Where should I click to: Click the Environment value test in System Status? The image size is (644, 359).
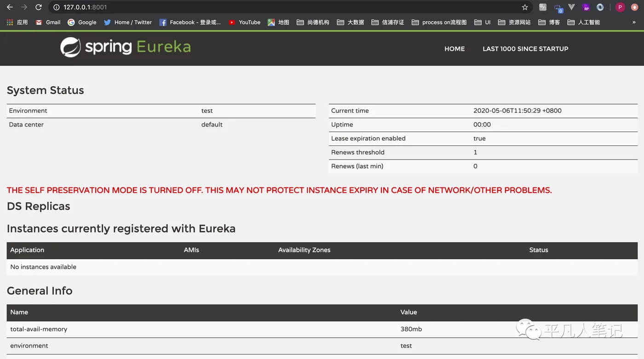tap(207, 111)
